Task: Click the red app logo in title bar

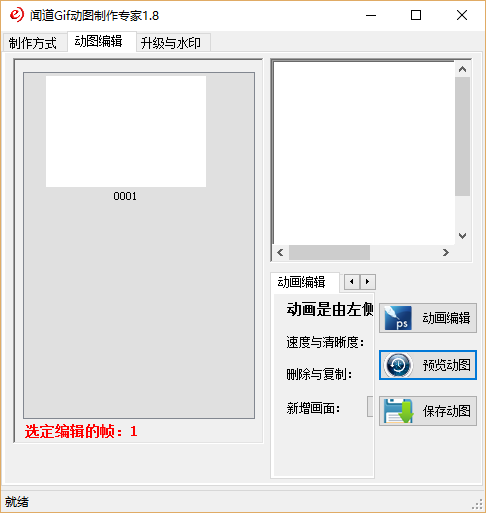Action: (x=16, y=15)
